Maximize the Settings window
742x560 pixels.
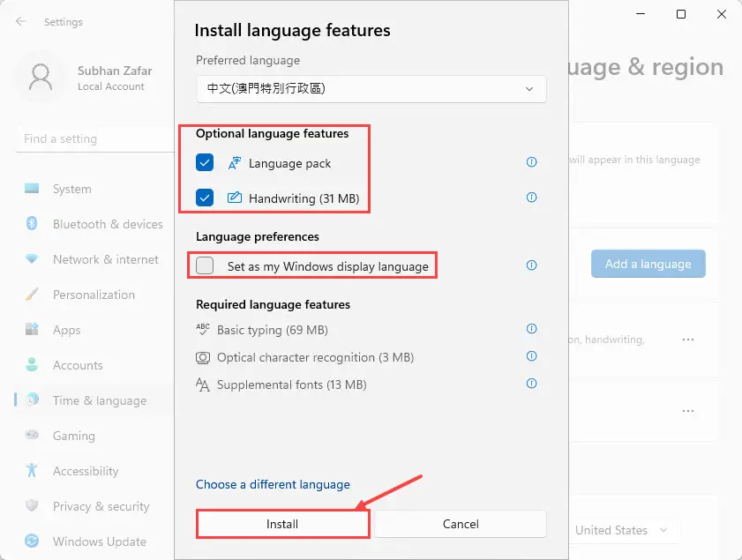pyautogui.click(x=681, y=14)
